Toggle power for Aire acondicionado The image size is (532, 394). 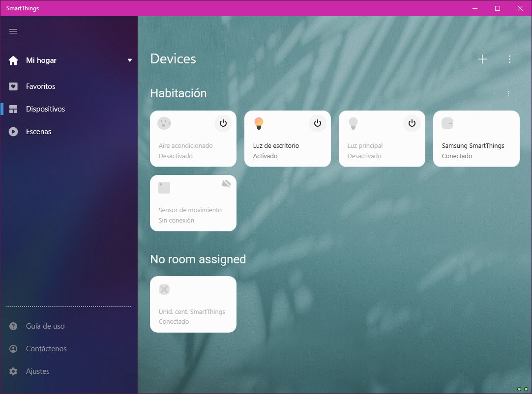click(223, 123)
